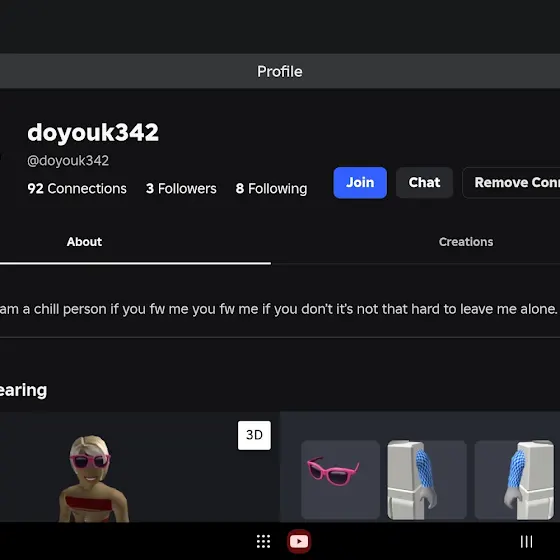Open Chat with doyouk342

424,182
